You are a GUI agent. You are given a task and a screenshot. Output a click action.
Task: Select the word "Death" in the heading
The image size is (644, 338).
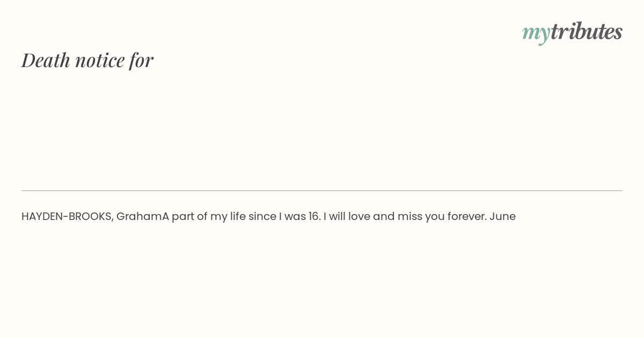46,60
